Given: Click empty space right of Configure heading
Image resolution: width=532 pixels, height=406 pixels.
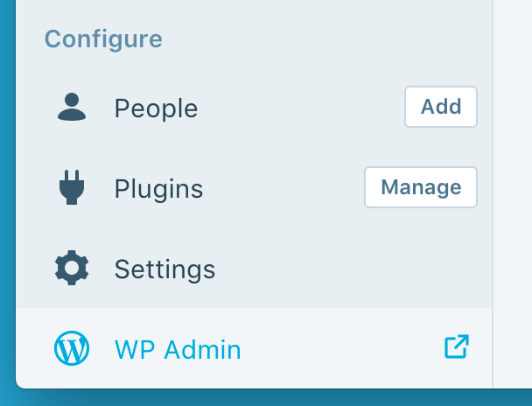Looking at the screenshot, I should 324,39.
